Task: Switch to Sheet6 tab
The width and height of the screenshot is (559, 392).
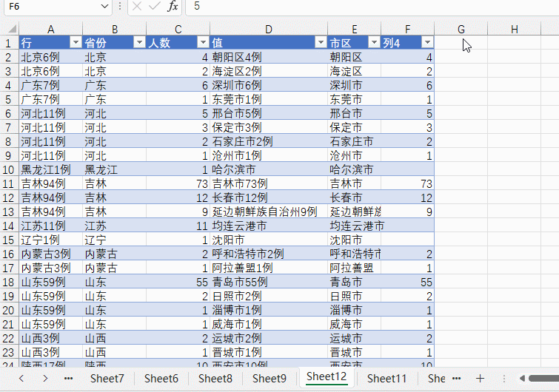Action: point(161,378)
